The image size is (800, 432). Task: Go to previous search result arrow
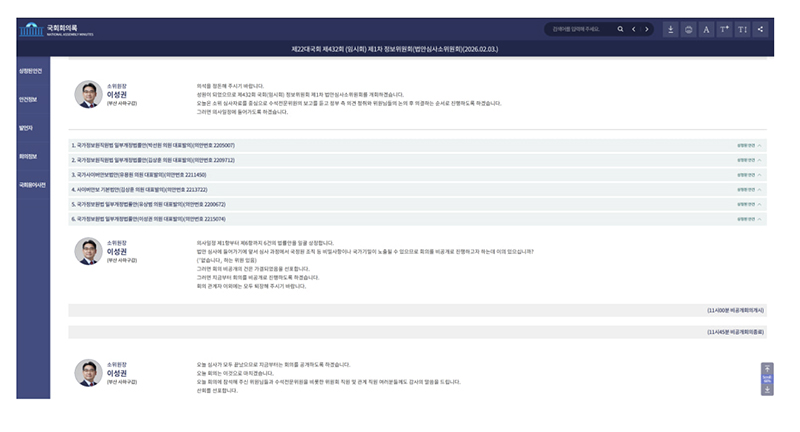[634, 29]
